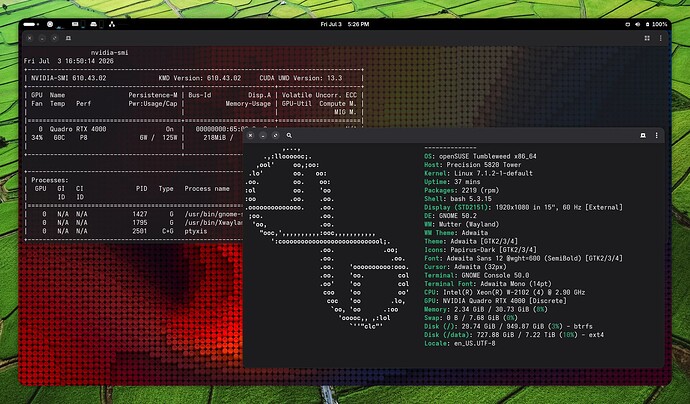Click 'DE: GNOME 50.2' line
The image size is (690, 404).
[x=450, y=216]
